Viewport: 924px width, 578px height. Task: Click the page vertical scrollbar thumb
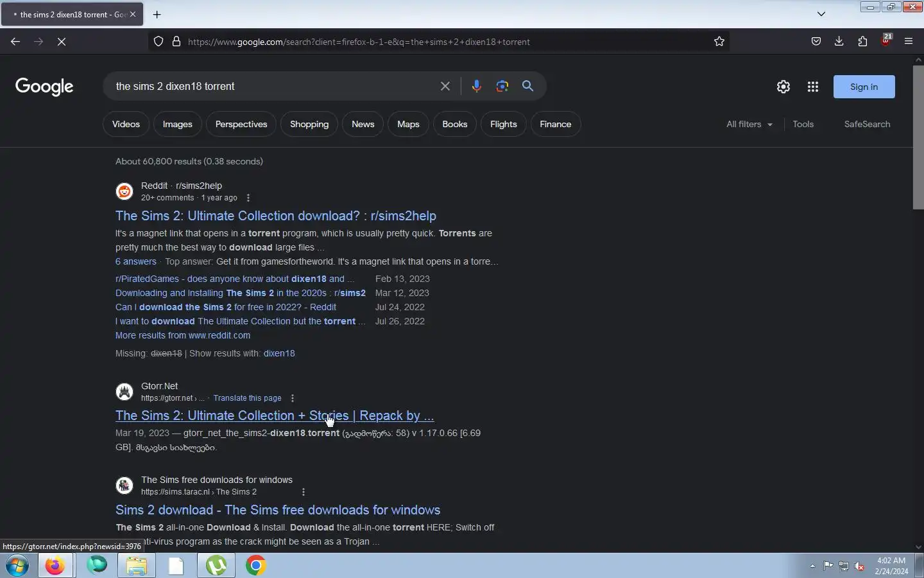coord(918,136)
